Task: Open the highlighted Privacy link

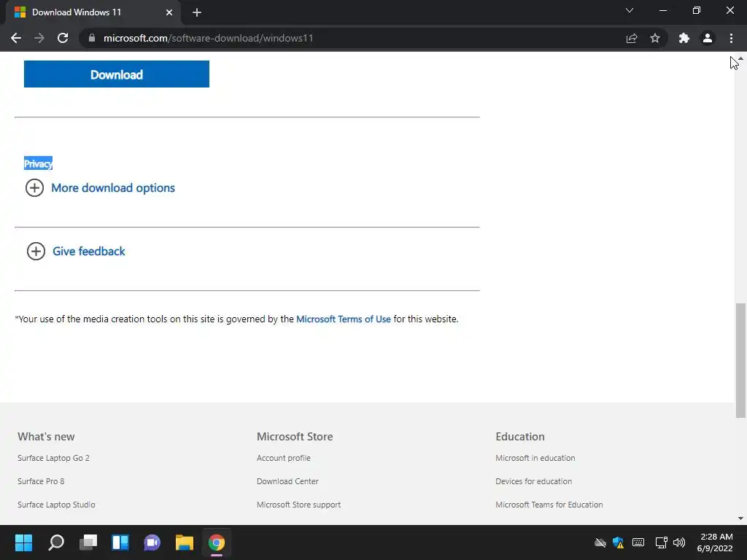Action: [x=38, y=163]
